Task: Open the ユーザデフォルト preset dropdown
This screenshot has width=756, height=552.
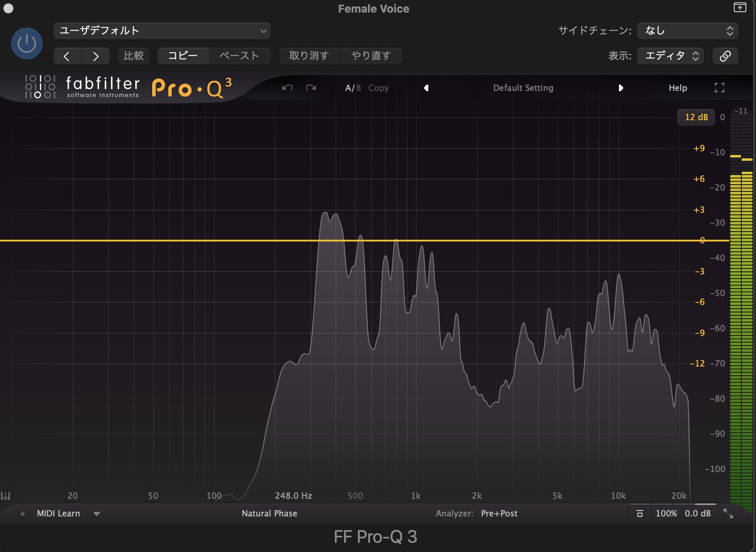Action: point(162,31)
